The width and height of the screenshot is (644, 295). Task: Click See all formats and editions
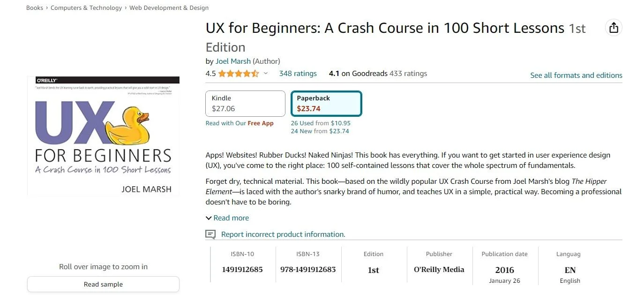pyautogui.click(x=576, y=76)
